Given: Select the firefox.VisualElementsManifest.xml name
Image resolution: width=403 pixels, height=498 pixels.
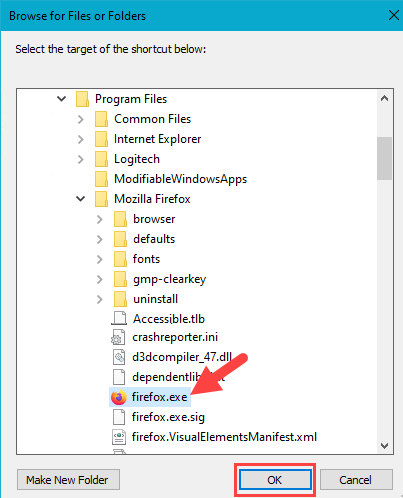Looking at the screenshot, I should pyautogui.click(x=224, y=437).
